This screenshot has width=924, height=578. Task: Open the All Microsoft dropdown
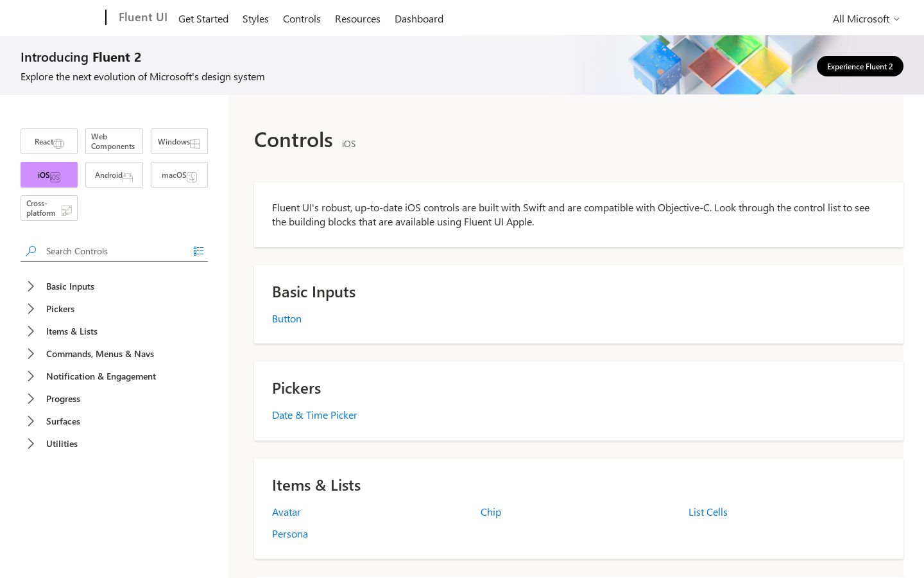tap(866, 19)
